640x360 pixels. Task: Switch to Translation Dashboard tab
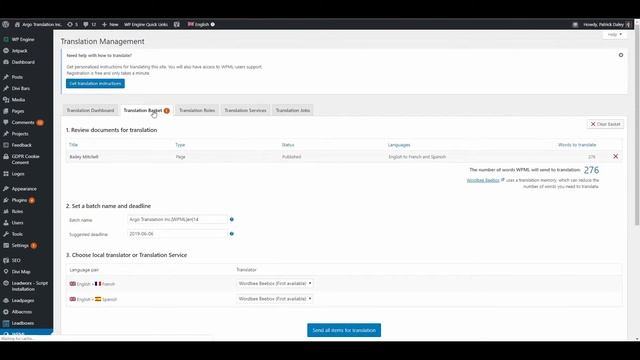(x=90, y=110)
